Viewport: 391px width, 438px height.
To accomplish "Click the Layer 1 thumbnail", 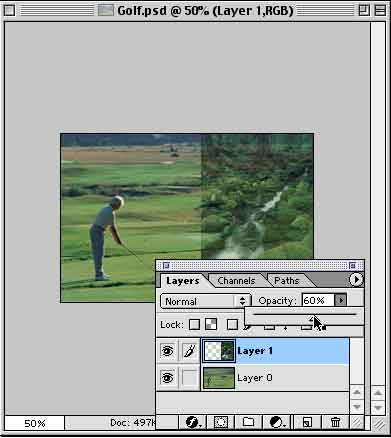I will point(219,351).
